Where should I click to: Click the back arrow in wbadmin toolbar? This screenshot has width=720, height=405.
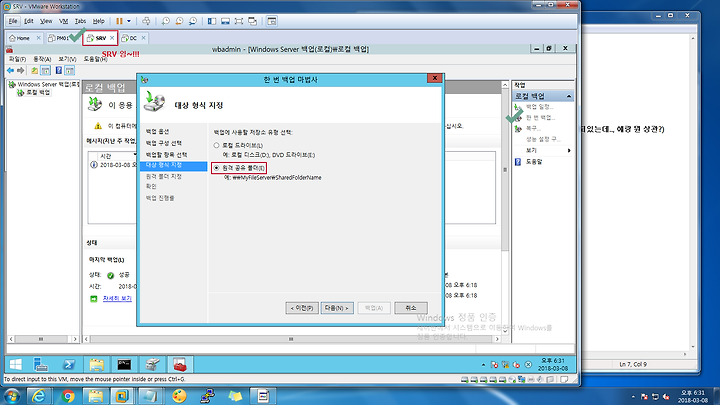(x=11, y=71)
